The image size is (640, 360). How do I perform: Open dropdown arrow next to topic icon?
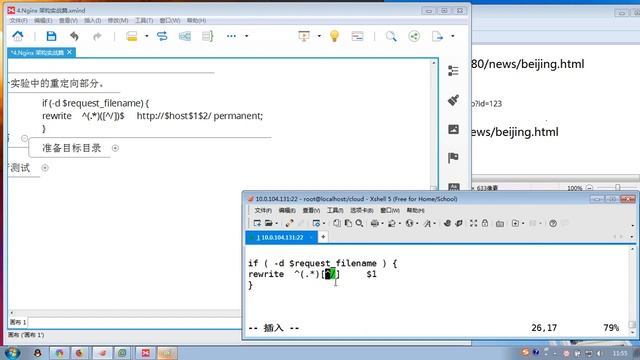pos(147,36)
